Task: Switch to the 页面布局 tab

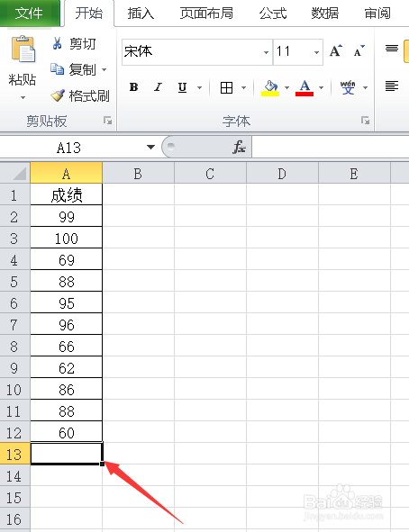Action: coord(206,14)
